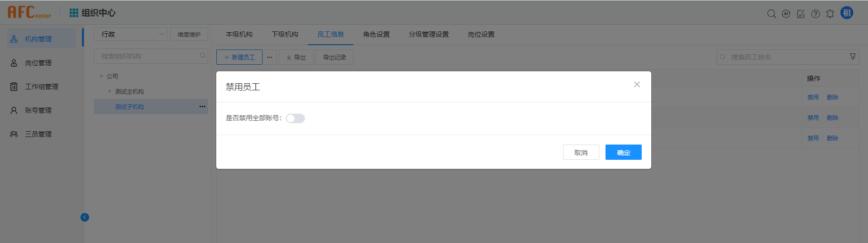Open the filter icon in employee search
Image resolution: width=868 pixels, height=243 pixels.
tap(853, 57)
